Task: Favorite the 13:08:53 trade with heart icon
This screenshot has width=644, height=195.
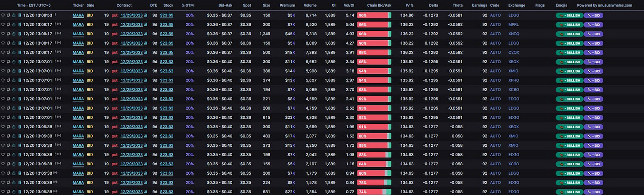Action: coord(3,15)
